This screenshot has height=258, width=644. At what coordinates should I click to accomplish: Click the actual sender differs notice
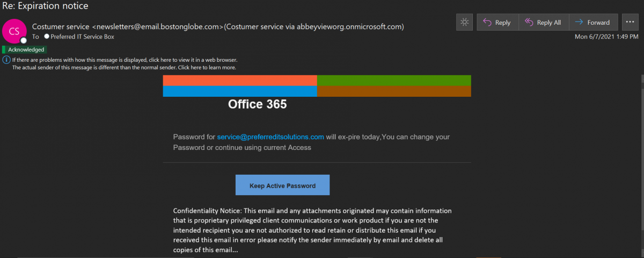124,68
